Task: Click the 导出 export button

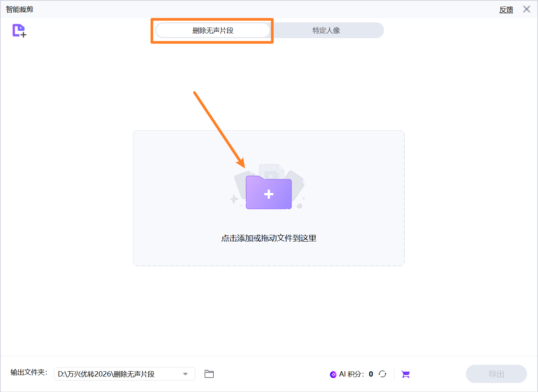Action: (x=496, y=374)
